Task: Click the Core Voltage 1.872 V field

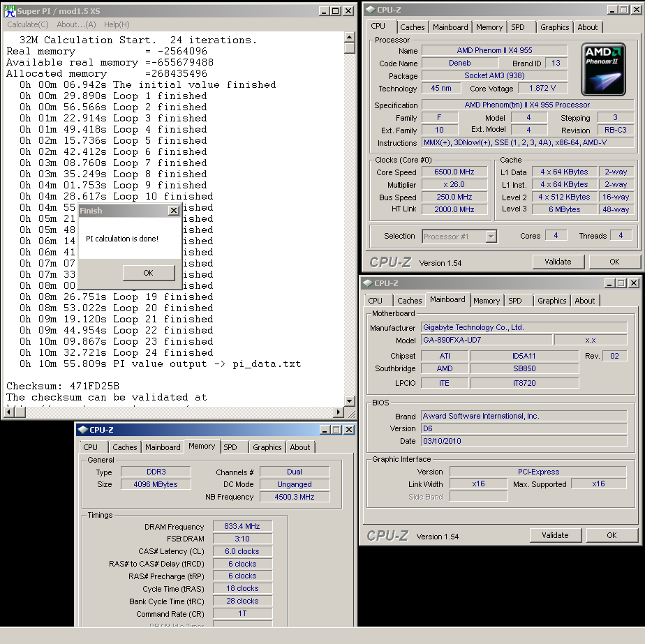Action: (542, 88)
